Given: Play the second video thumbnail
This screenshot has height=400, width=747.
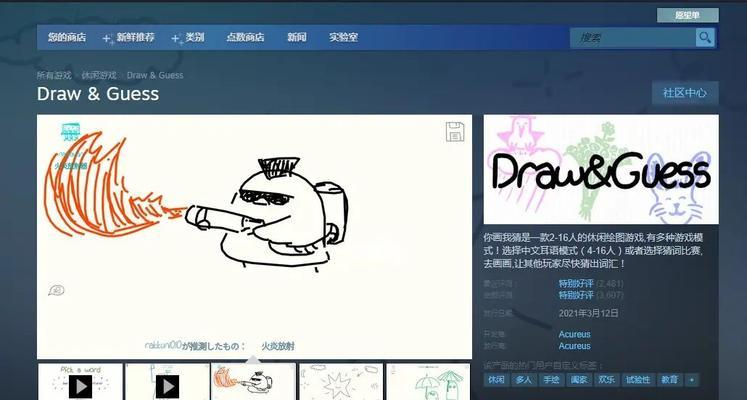Looking at the screenshot, I should pyautogui.click(x=167, y=382).
